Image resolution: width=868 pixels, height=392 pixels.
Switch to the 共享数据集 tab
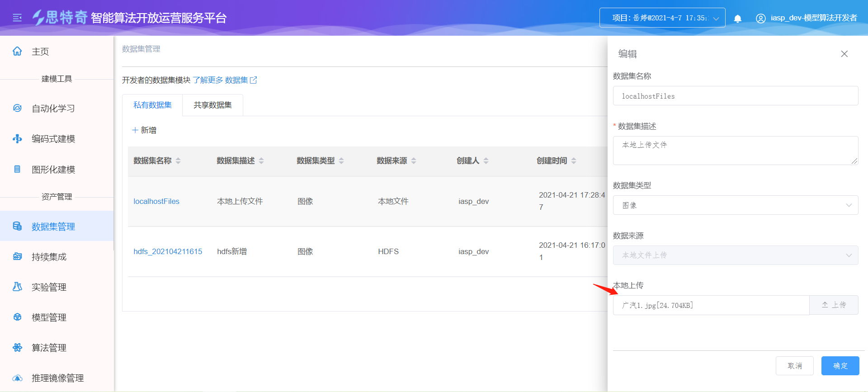pos(212,105)
